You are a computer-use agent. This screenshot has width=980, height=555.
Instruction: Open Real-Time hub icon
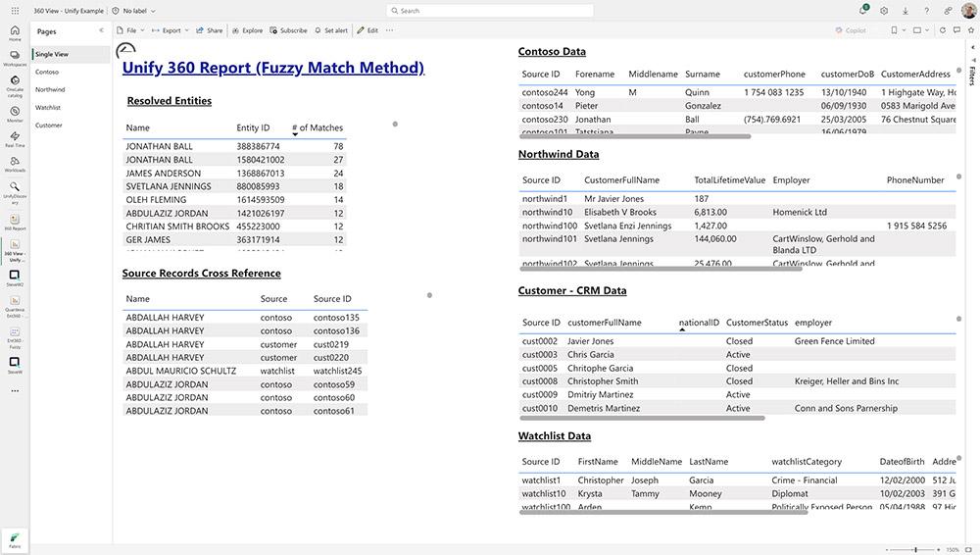(15, 139)
